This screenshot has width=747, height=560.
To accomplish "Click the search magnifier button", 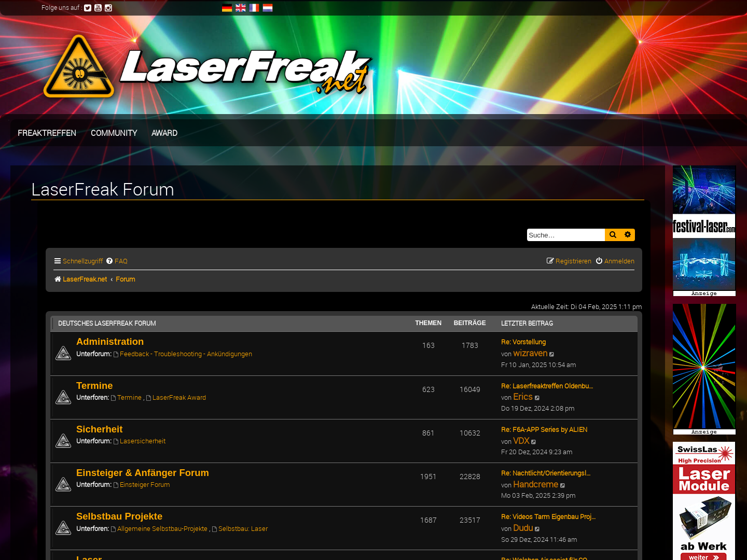I will [613, 235].
